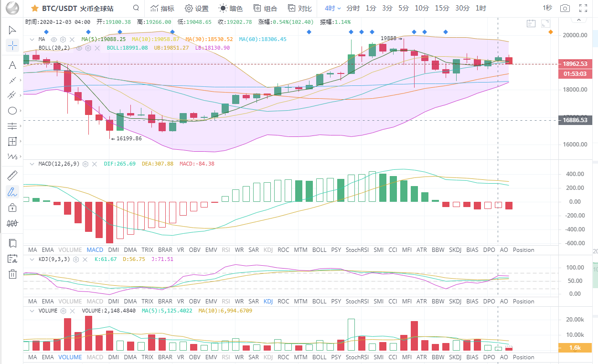This screenshot has width=598, height=364.
Task: Toggle the drawing lock icon
Action: point(12,207)
